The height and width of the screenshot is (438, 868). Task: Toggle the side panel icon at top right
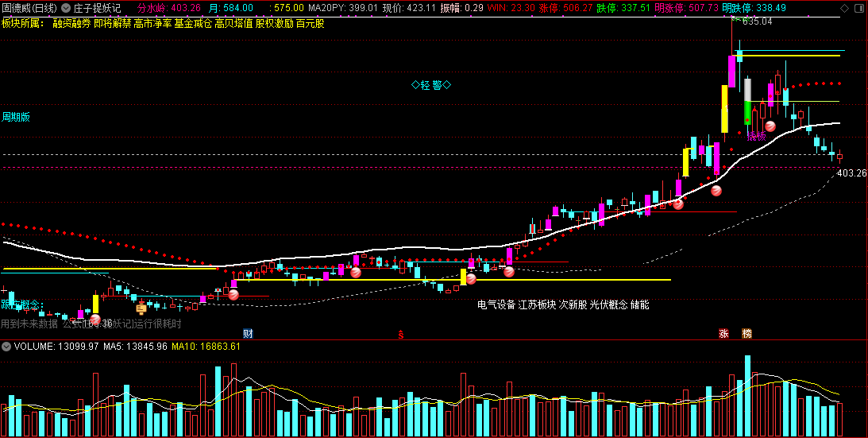coord(859,8)
